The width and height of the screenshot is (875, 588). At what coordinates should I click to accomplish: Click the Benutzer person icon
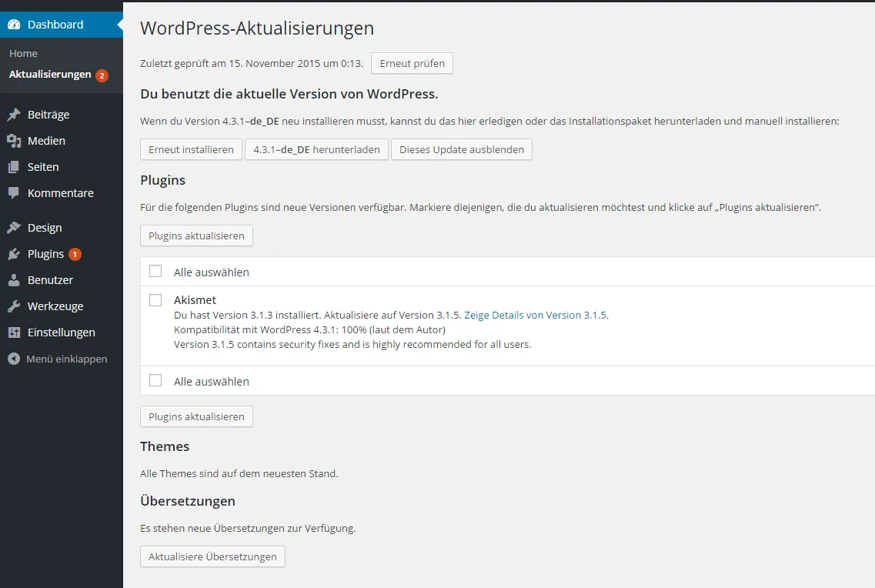click(x=14, y=280)
